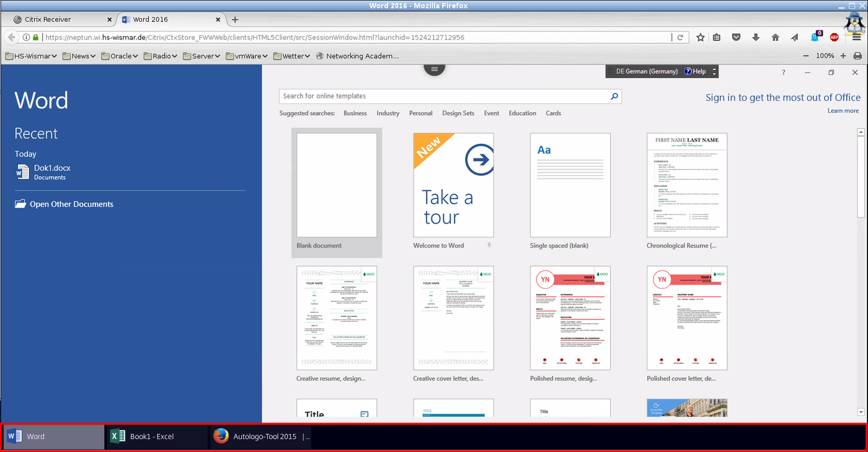Switch to Book1 - Excel in taskbar

[152, 436]
